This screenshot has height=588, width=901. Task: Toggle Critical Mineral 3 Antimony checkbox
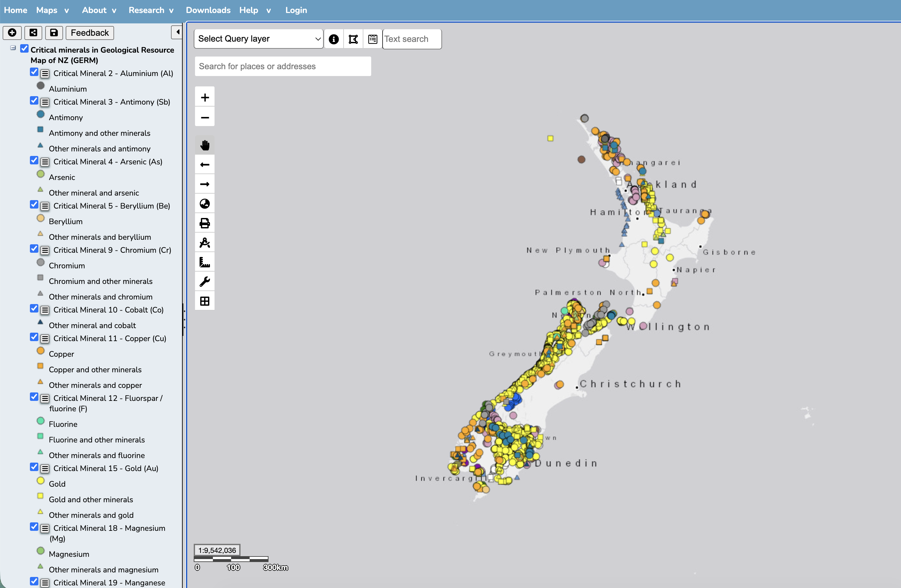click(34, 101)
